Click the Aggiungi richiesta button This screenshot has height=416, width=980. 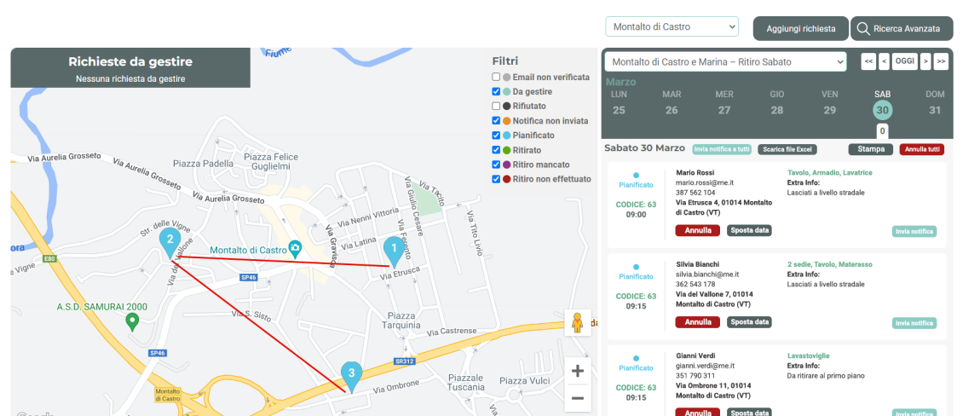[800, 28]
